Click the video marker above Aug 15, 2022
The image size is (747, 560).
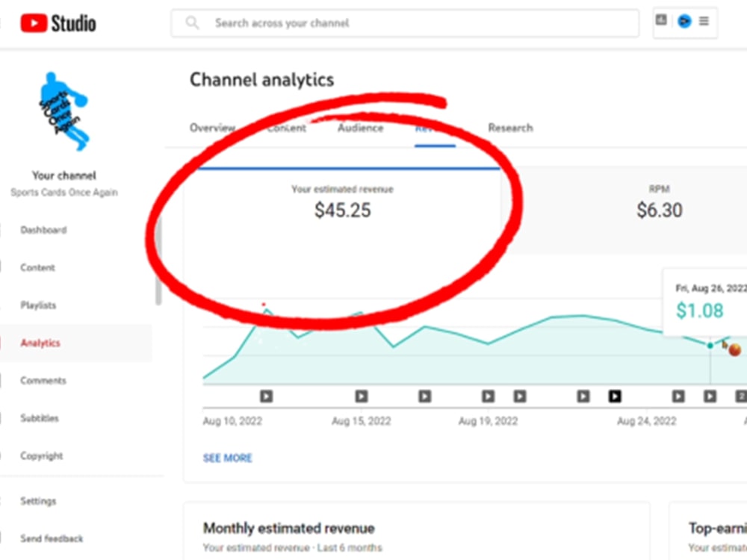click(362, 396)
